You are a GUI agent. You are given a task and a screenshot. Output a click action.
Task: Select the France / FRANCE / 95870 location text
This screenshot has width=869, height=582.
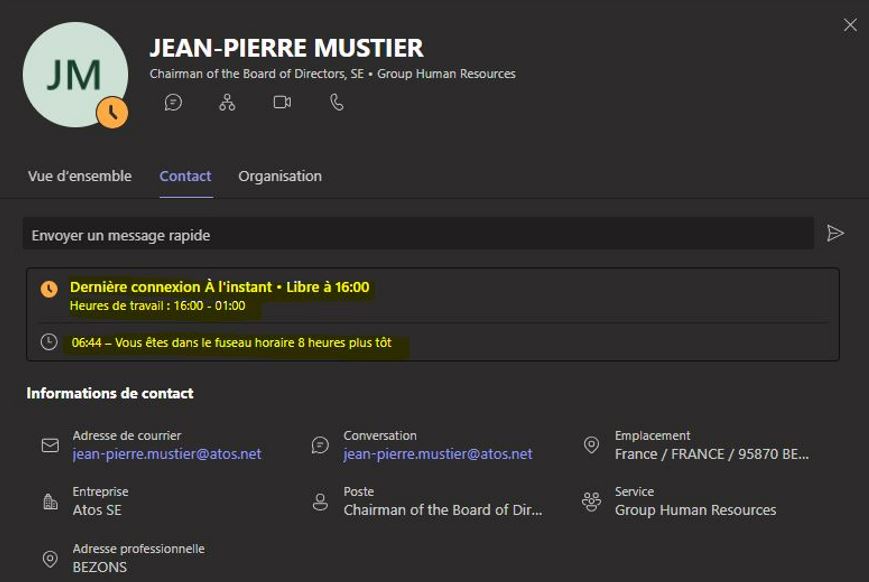pyautogui.click(x=712, y=454)
